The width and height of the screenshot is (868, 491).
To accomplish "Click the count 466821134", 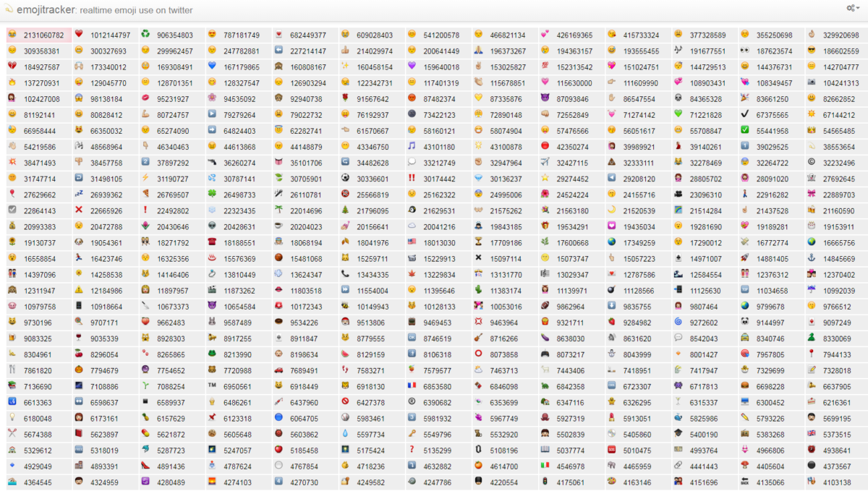I will pyautogui.click(x=508, y=35).
